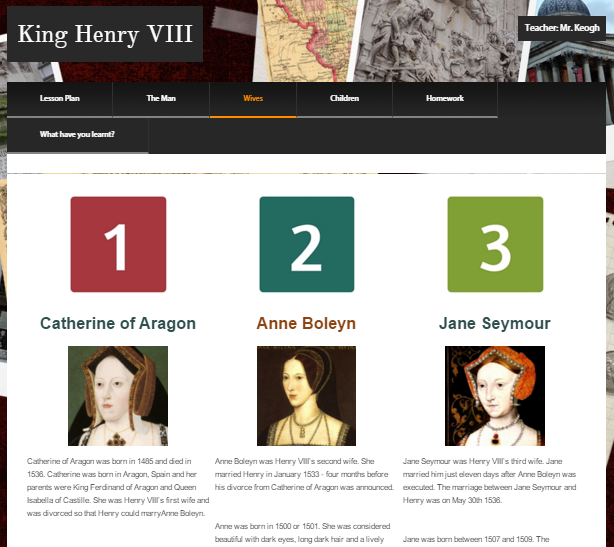Click Anne Boleyn's portrait image
The width and height of the screenshot is (614, 547).
click(x=306, y=396)
